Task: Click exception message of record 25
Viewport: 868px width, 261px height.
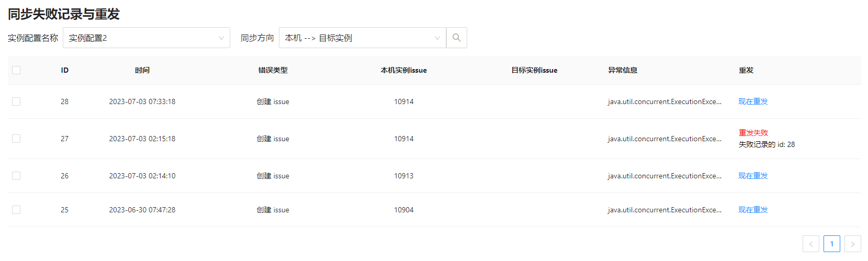Action: pyautogui.click(x=664, y=210)
